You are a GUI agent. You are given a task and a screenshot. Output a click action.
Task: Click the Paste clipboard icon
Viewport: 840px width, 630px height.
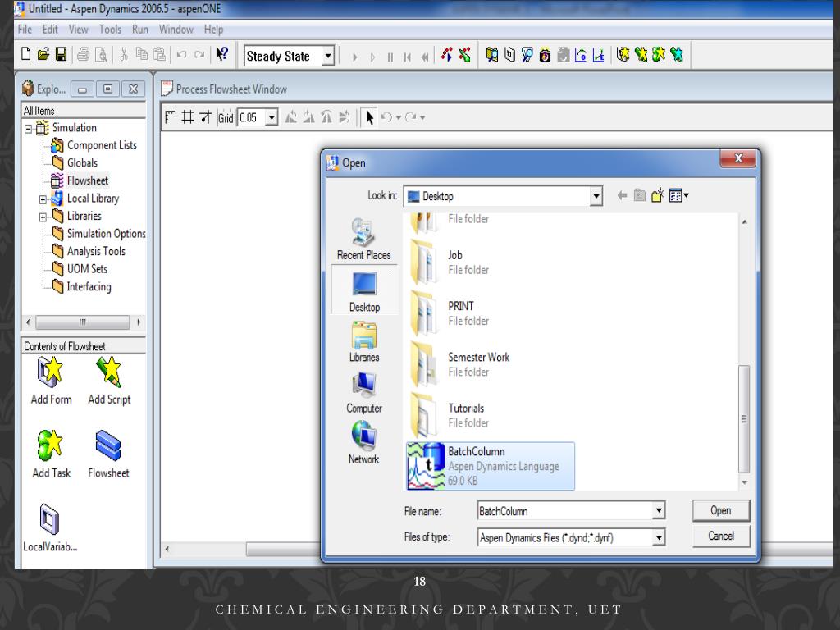159,54
